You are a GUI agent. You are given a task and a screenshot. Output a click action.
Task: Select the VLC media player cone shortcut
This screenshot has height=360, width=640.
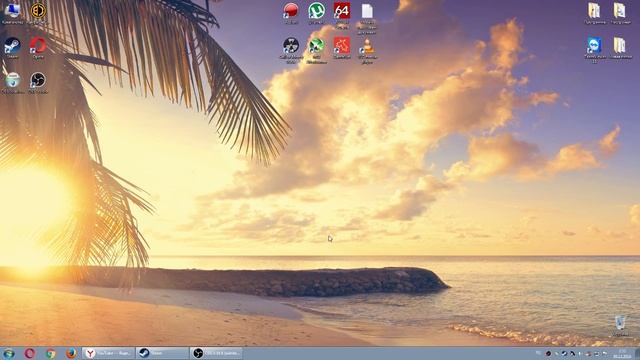(x=367, y=50)
